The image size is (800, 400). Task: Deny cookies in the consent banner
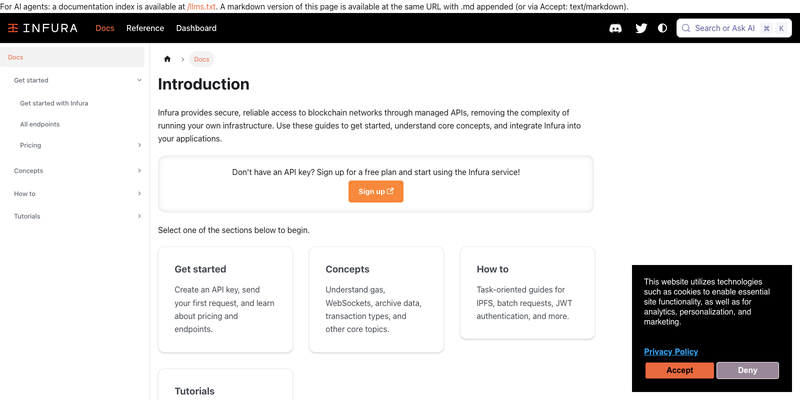click(x=747, y=370)
